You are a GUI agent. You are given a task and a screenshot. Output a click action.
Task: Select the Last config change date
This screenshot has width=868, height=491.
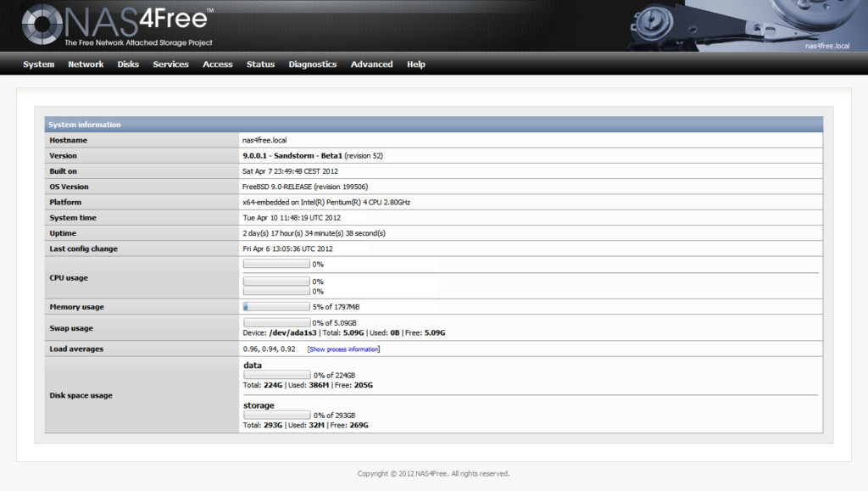click(288, 248)
